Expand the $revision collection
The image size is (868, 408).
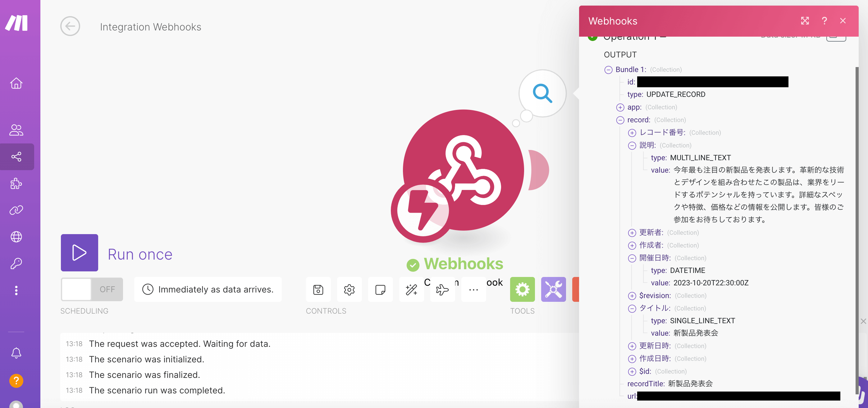(x=632, y=296)
